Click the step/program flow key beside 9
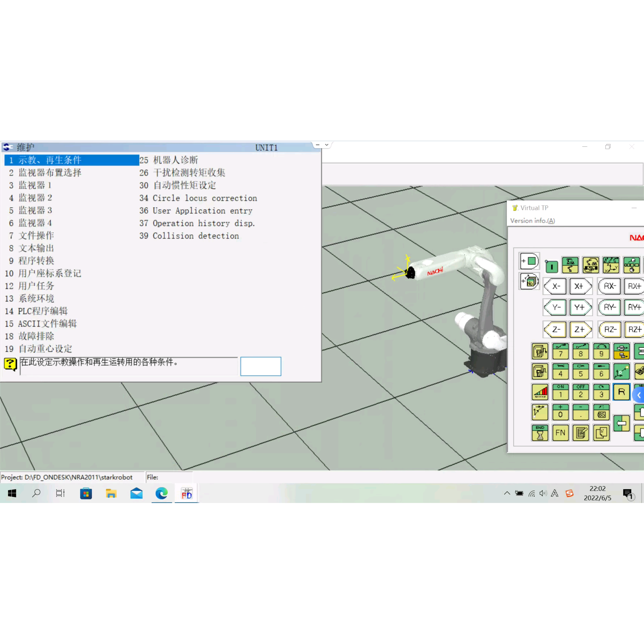 (621, 351)
